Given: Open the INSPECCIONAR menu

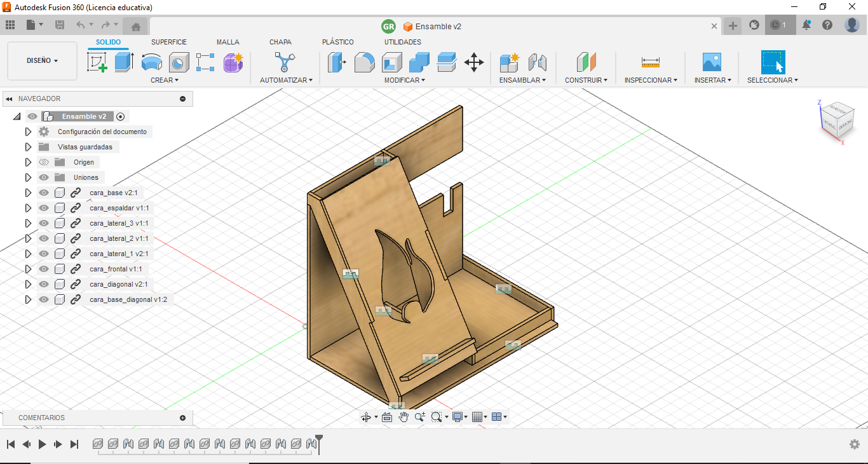Looking at the screenshot, I should tap(651, 80).
